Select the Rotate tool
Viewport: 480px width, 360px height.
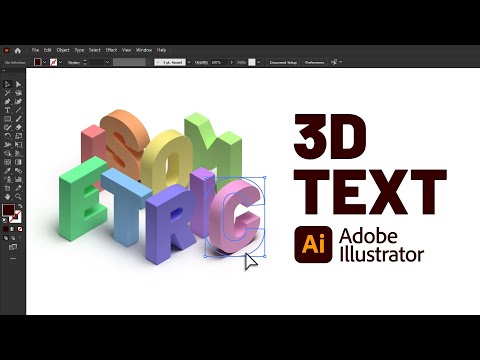7,136
